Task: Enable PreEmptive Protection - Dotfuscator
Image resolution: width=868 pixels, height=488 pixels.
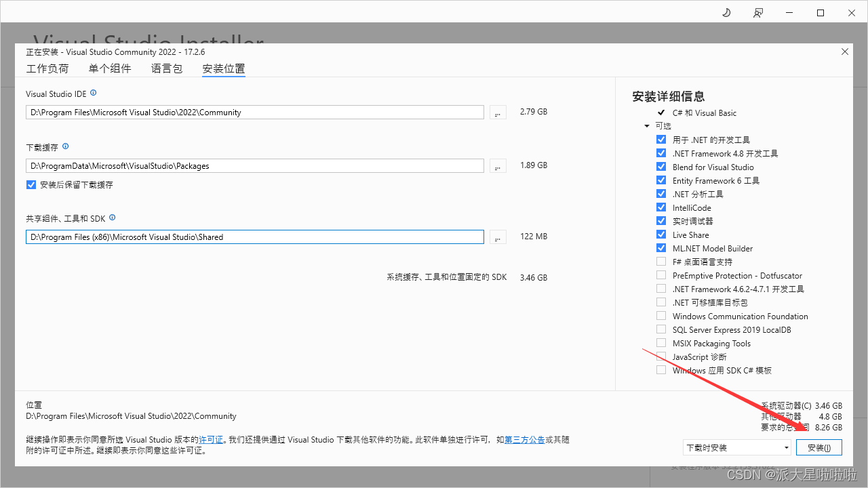Action: coord(661,275)
